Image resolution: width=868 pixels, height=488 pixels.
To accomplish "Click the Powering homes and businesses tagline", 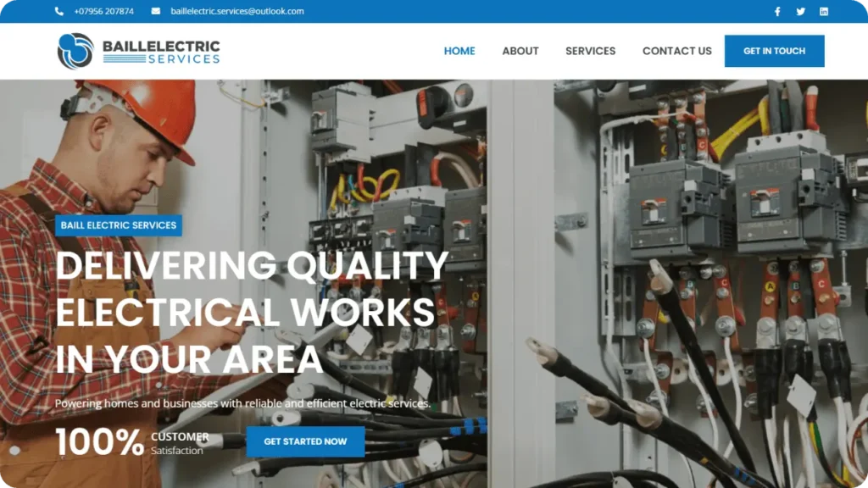I will point(242,403).
